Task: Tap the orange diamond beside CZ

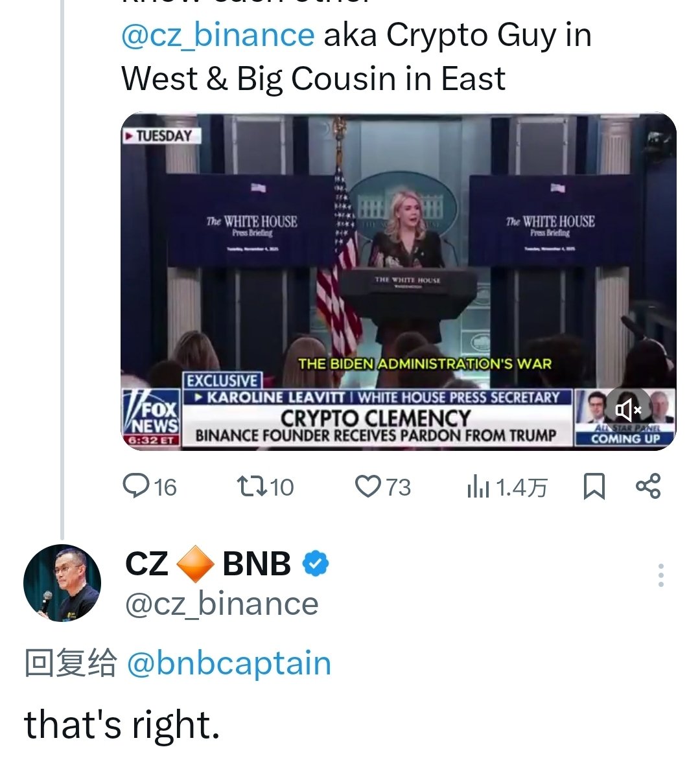Action: tap(195, 564)
